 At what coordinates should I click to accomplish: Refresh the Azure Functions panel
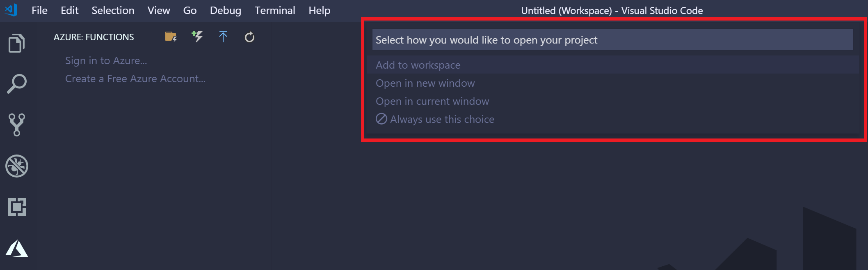(x=249, y=37)
